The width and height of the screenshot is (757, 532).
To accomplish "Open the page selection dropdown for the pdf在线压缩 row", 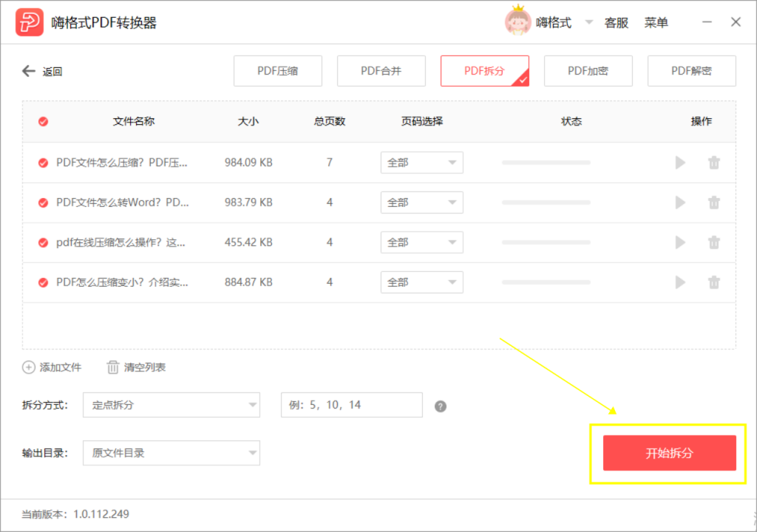I will point(421,242).
